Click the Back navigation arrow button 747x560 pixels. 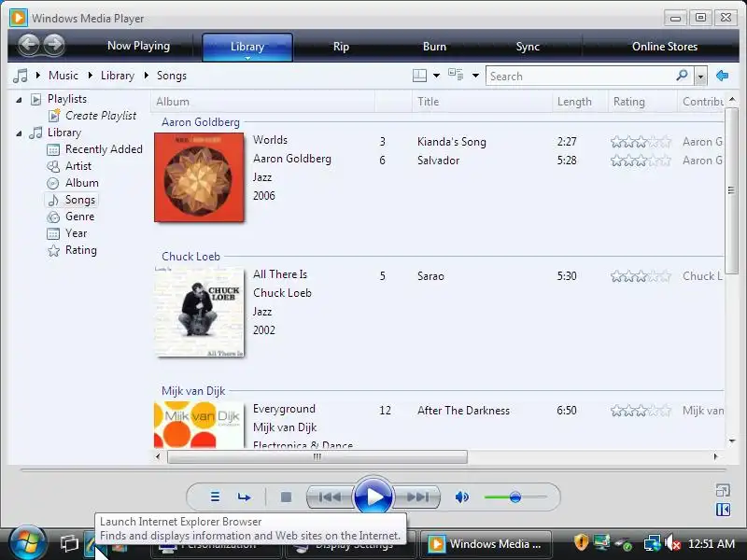[x=29, y=45]
